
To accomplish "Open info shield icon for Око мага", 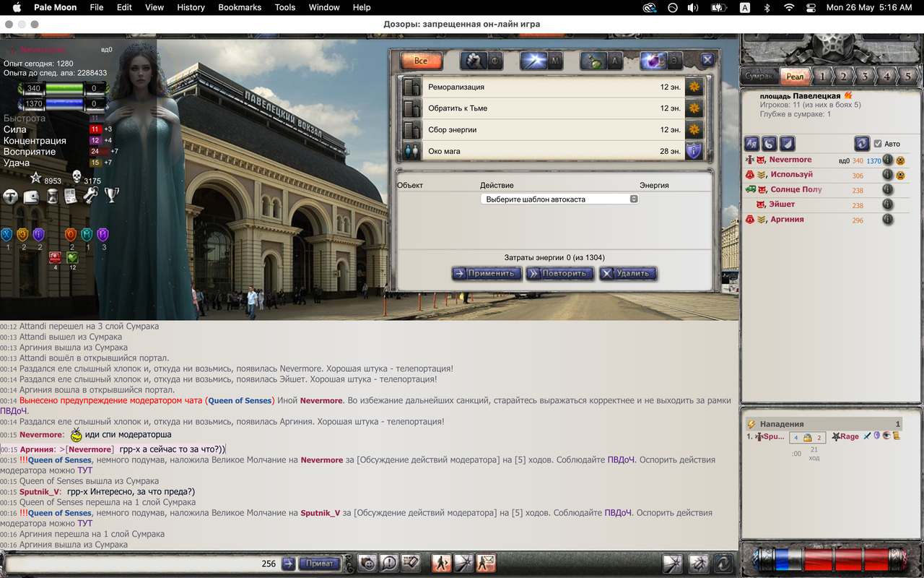I will tap(694, 151).
